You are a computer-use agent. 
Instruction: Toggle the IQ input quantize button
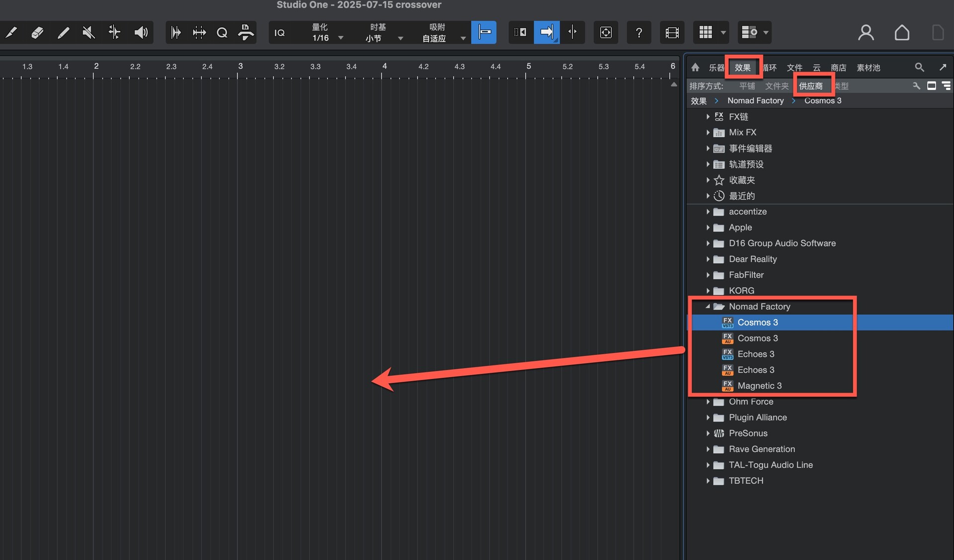pyautogui.click(x=280, y=33)
